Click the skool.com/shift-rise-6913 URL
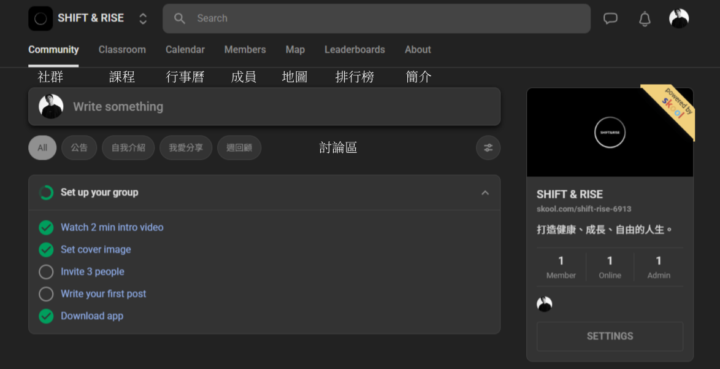The width and height of the screenshot is (720, 369). (584, 209)
